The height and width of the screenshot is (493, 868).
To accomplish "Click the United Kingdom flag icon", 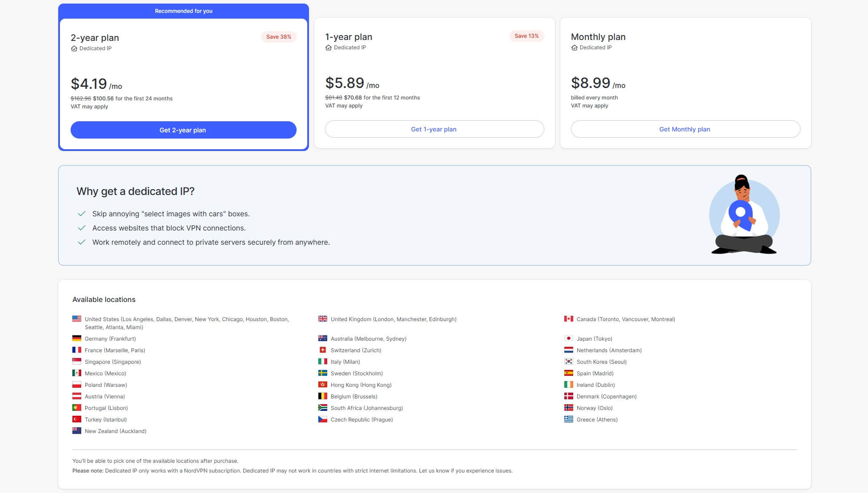I will point(323,318).
